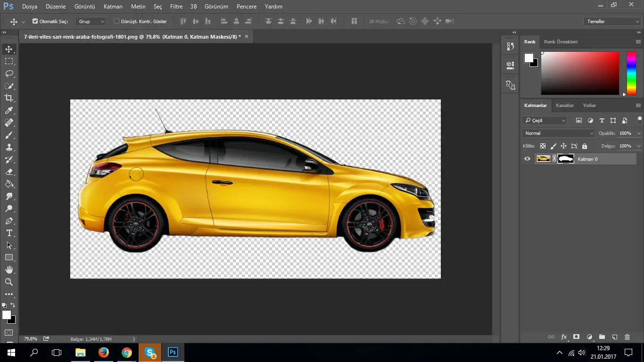Select the Rectangular Marquee tool
The width and height of the screenshot is (644, 362).
8,61
